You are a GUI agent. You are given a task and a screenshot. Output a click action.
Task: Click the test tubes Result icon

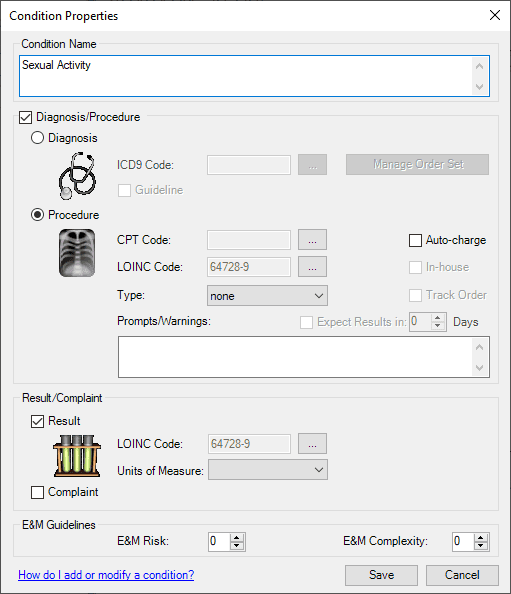coord(77,456)
